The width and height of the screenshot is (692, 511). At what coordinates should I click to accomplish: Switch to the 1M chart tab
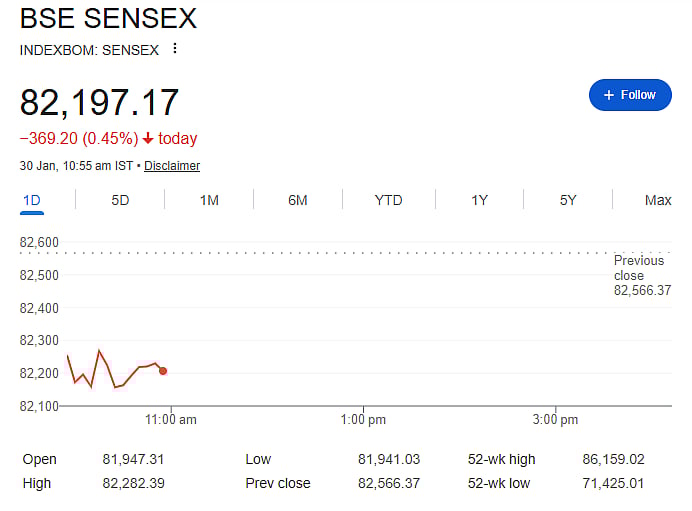tap(209, 200)
